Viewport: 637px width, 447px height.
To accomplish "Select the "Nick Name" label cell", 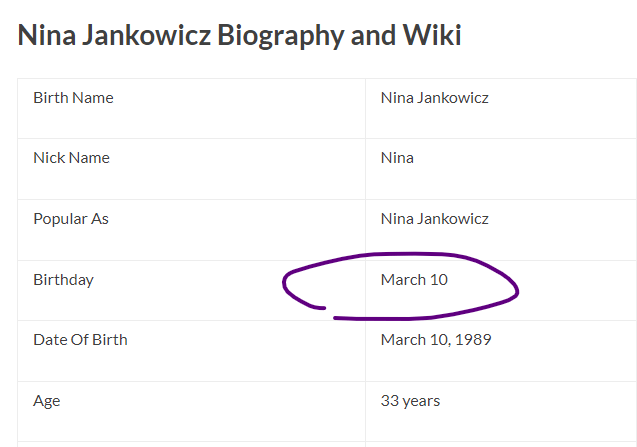I will (x=71, y=158).
